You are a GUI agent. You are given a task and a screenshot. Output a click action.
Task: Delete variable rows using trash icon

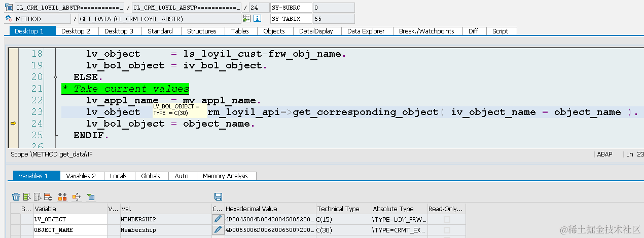point(16,196)
